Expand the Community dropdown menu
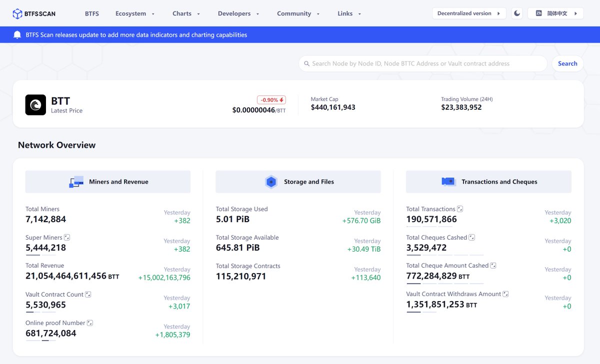Viewport: 600px width, 364px height. [298, 13]
